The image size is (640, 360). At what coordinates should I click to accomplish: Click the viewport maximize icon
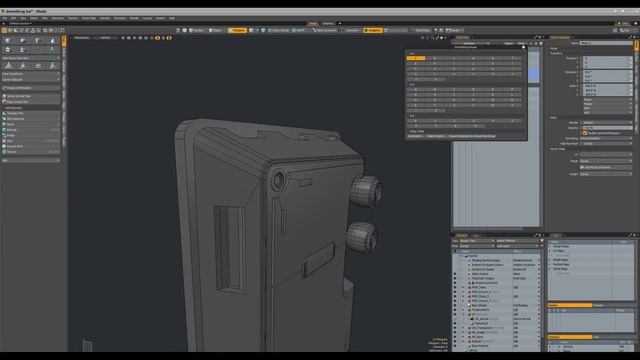click(438, 38)
